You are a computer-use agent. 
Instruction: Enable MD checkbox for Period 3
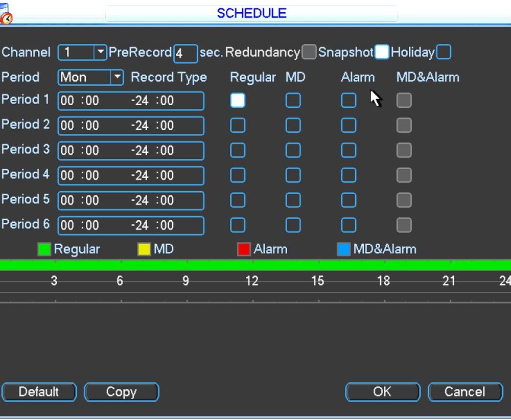[x=293, y=150]
